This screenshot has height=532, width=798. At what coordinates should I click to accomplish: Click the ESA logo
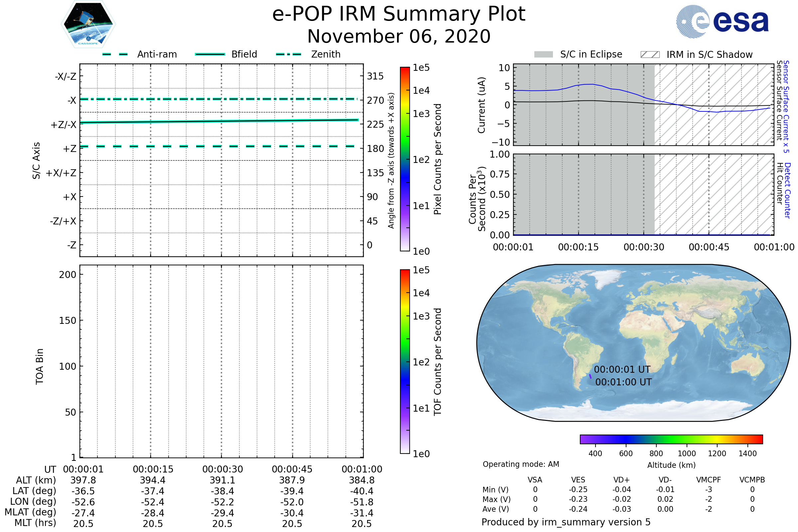pyautogui.click(x=722, y=22)
